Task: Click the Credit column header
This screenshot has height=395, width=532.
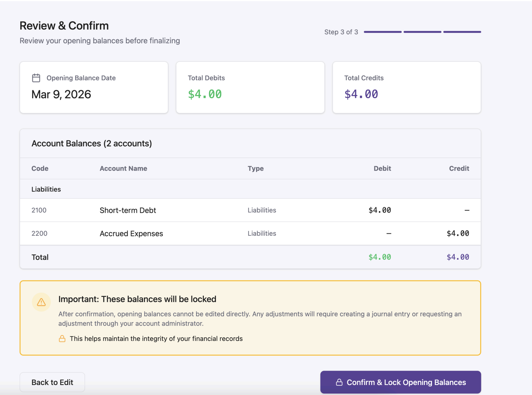Action: [459, 168]
